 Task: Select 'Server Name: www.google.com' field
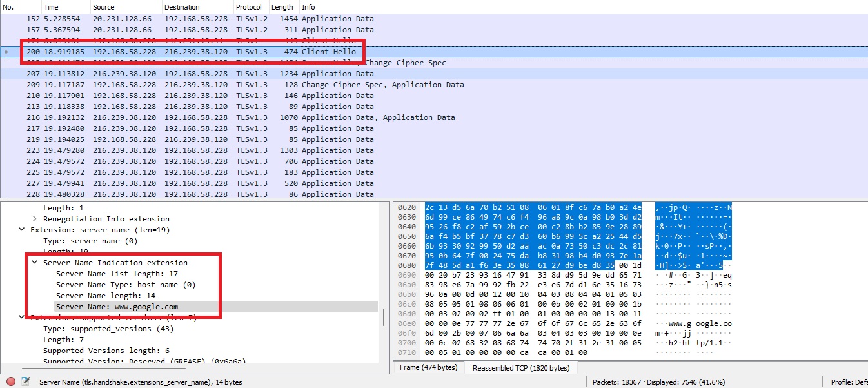click(117, 307)
